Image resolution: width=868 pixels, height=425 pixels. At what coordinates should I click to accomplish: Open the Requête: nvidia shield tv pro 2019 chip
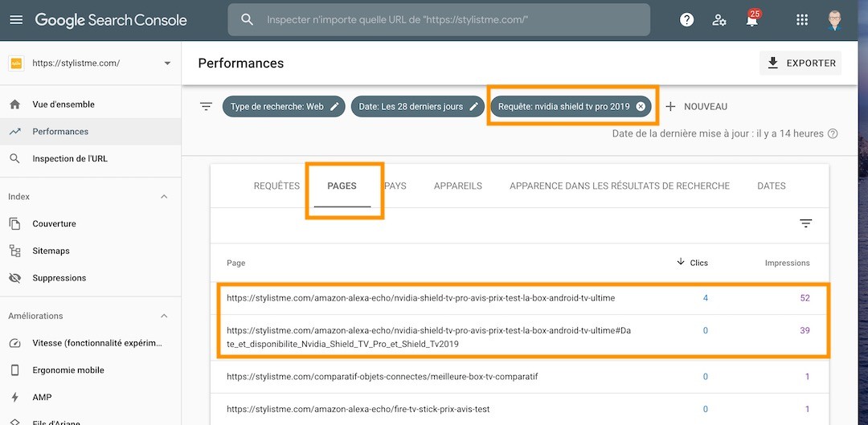click(x=571, y=107)
